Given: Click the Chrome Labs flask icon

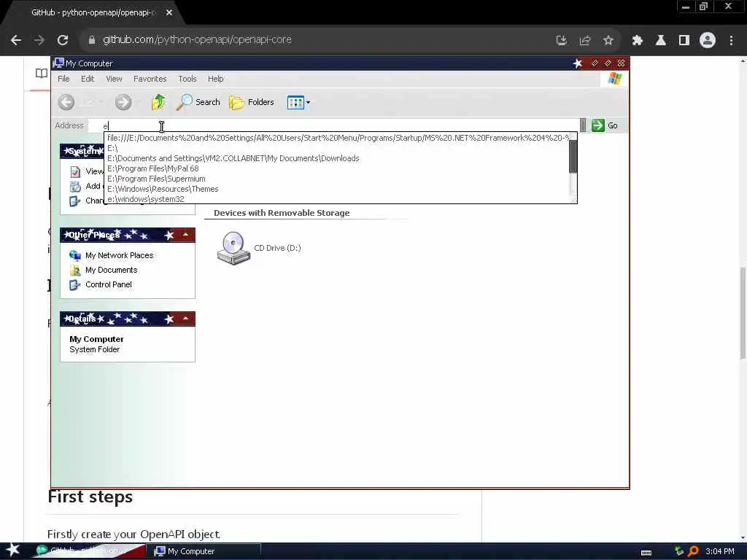Looking at the screenshot, I should click(x=661, y=41).
